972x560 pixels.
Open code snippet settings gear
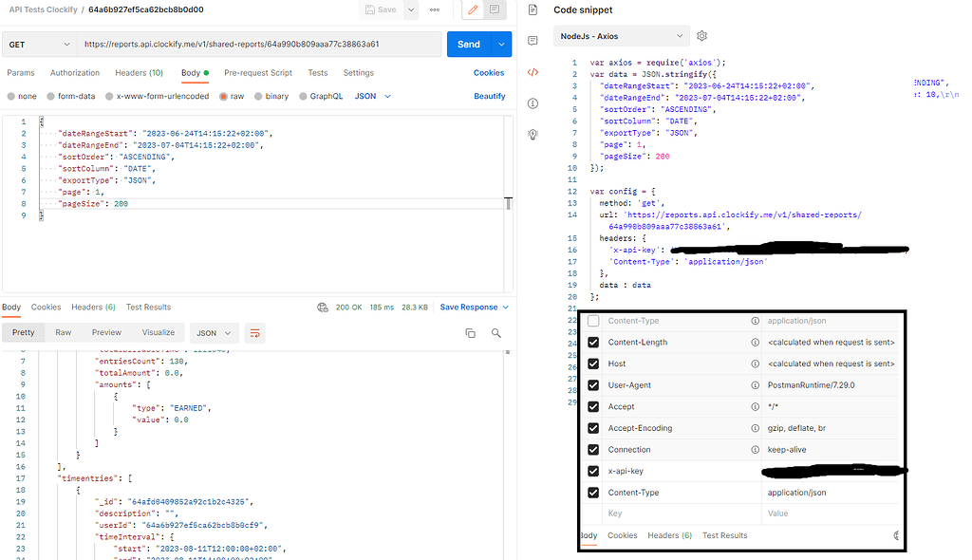tap(701, 35)
